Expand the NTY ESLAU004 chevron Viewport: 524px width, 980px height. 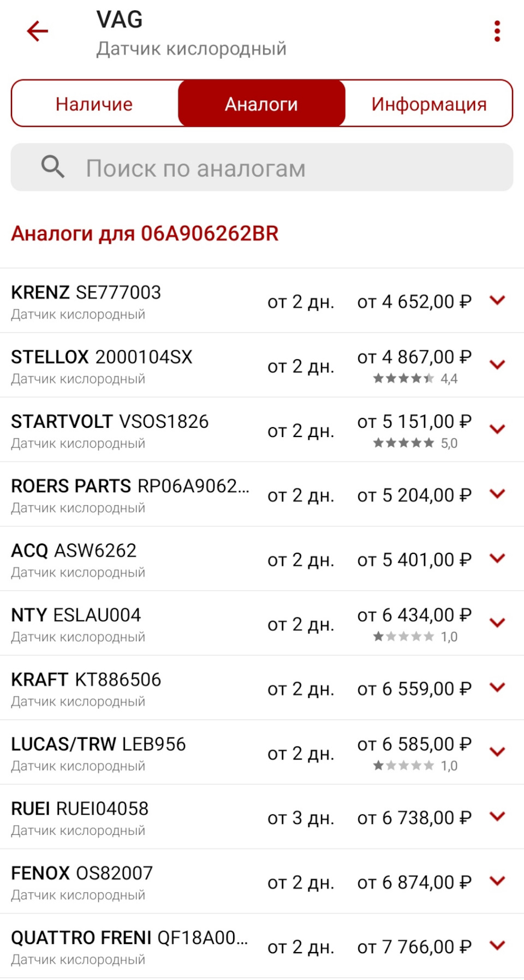497,623
